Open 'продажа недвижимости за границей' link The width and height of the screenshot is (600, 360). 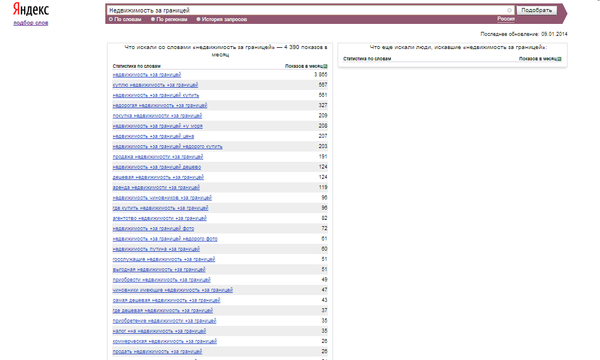pos(158,157)
